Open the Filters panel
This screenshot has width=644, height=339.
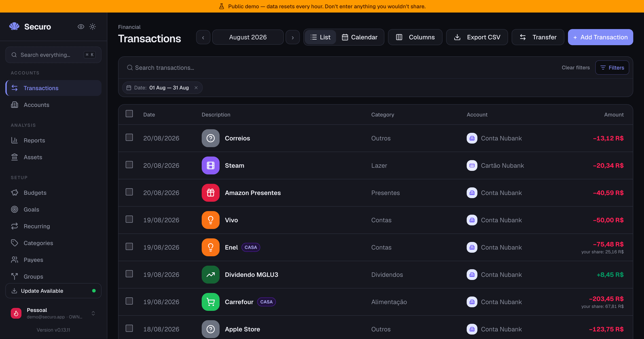pos(612,68)
